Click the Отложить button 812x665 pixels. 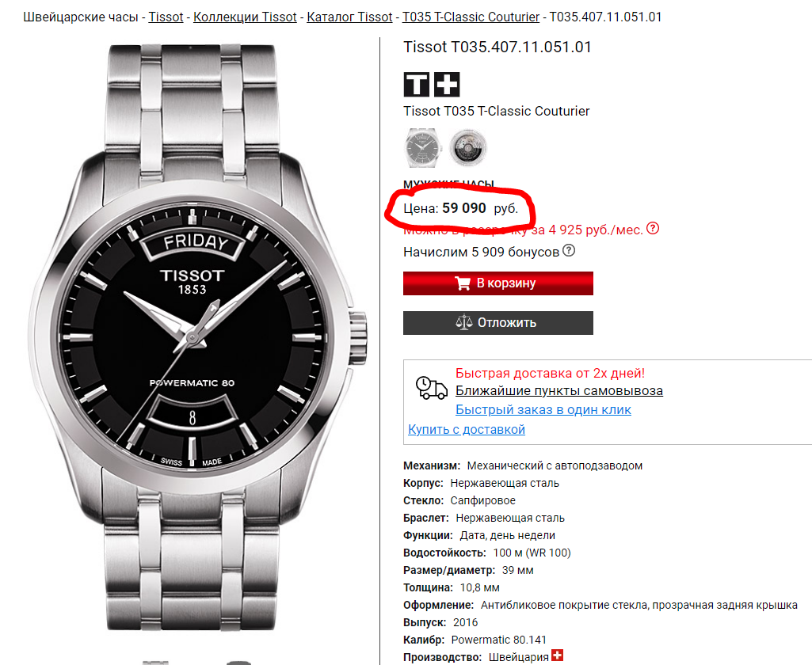click(498, 323)
